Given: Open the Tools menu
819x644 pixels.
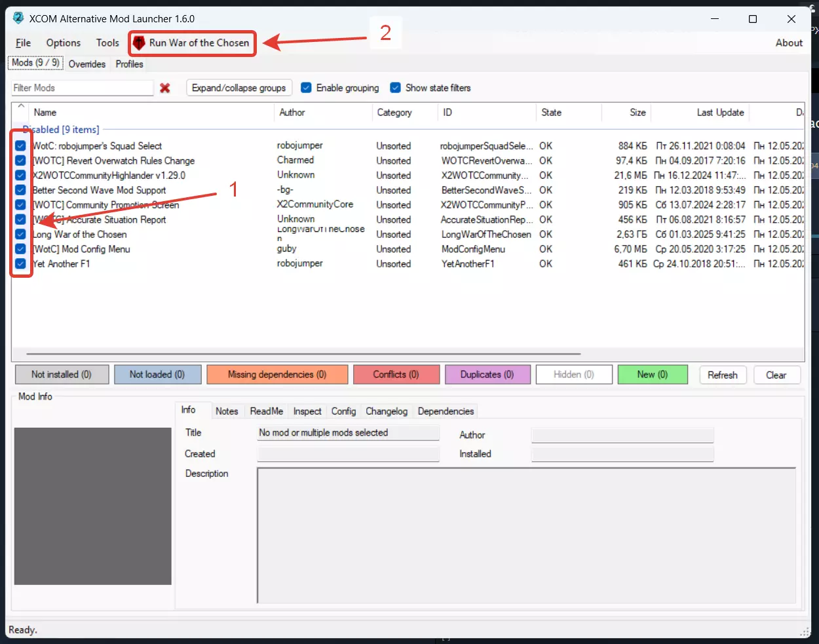Looking at the screenshot, I should click(107, 43).
